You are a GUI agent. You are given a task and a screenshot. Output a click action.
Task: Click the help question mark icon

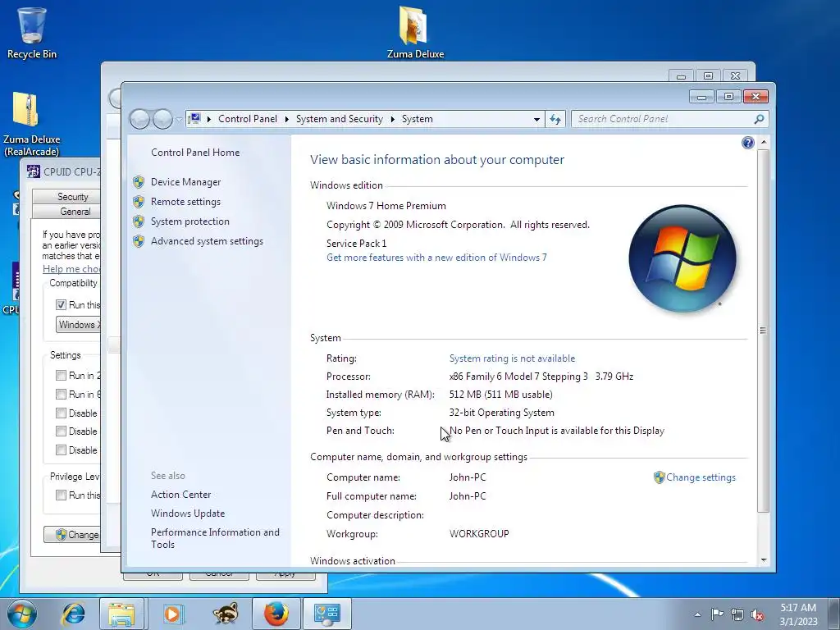748,143
